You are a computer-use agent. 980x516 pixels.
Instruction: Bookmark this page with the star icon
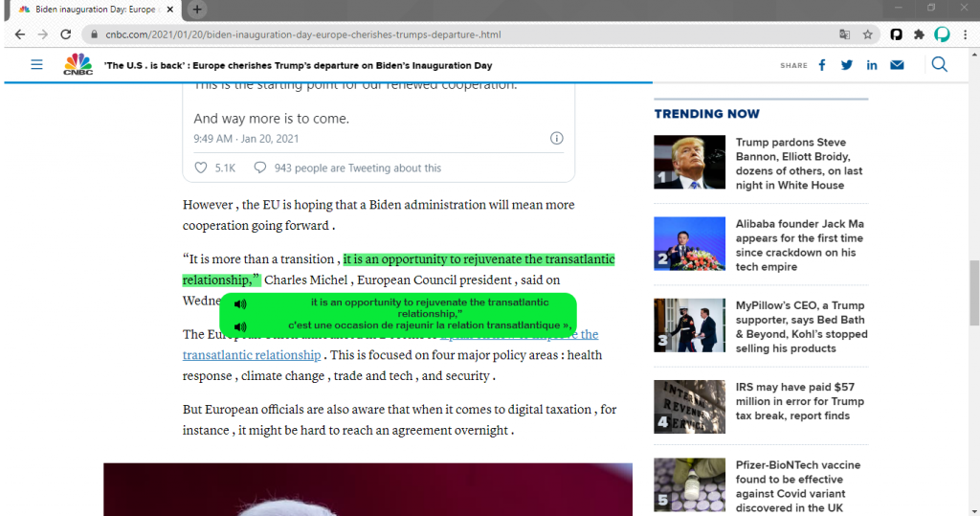(868, 34)
